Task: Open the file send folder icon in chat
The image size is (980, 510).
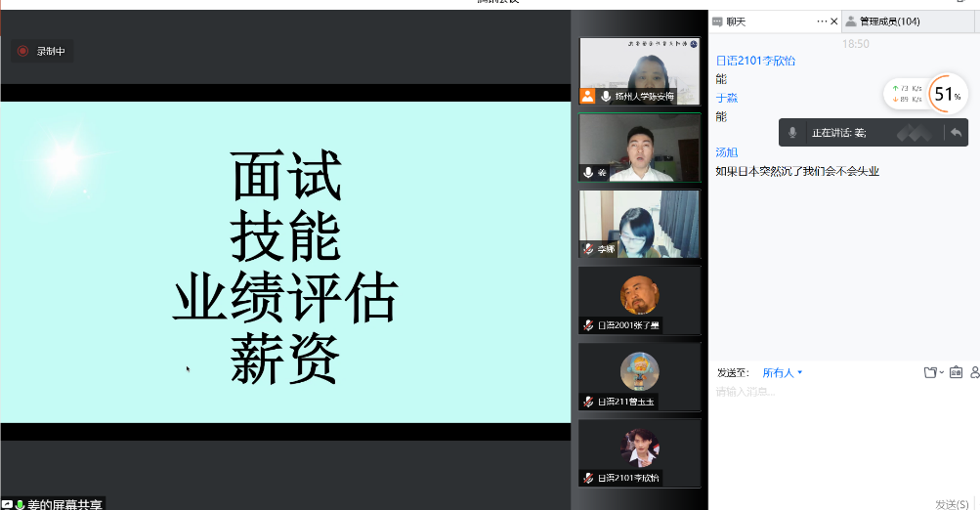Action: pyautogui.click(x=930, y=372)
